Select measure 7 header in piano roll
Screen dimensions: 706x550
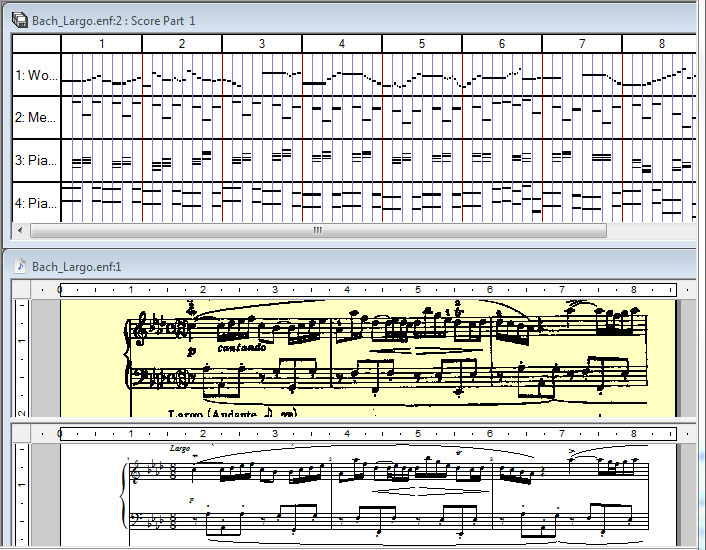582,44
